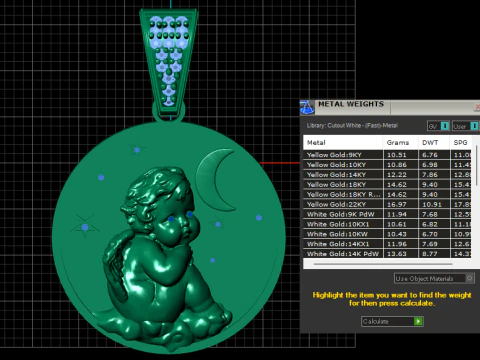480x360 pixels.
Task: Click the Calculate button
Action: pyautogui.click(x=392, y=321)
